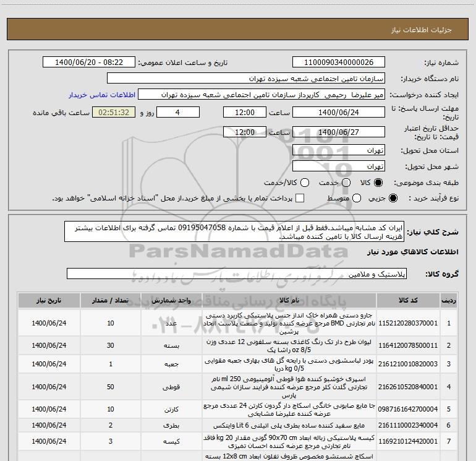
Task: Click product code 1164120078500011
Action: (408, 345)
